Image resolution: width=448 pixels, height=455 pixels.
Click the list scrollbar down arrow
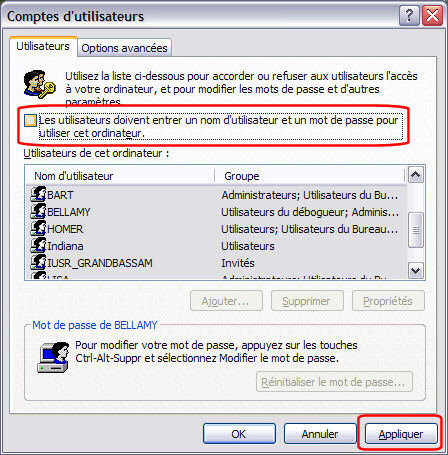coord(416,270)
